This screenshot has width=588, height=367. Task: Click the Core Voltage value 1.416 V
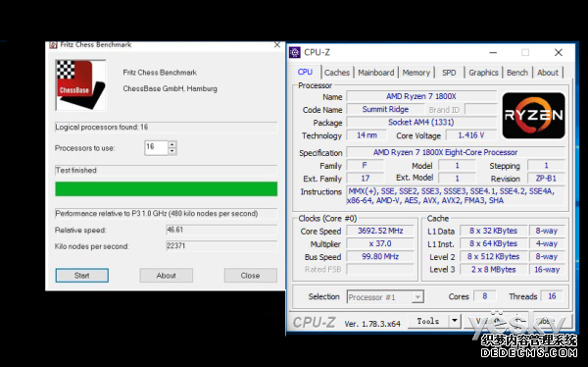(x=471, y=135)
